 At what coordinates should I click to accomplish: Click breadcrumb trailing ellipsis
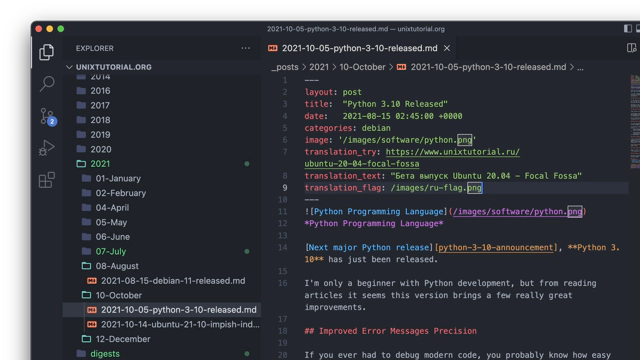pyautogui.click(x=580, y=67)
